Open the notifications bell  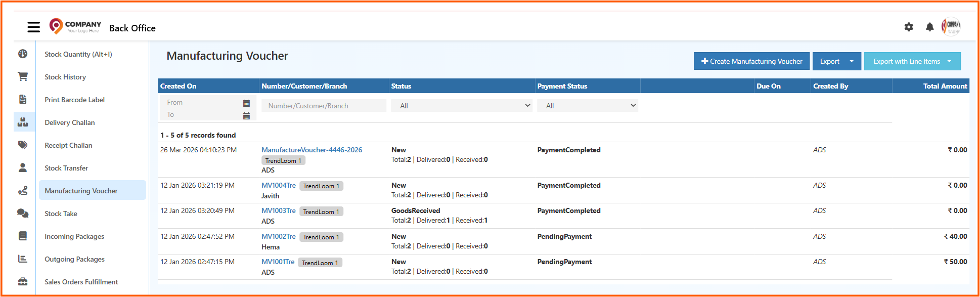[929, 27]
